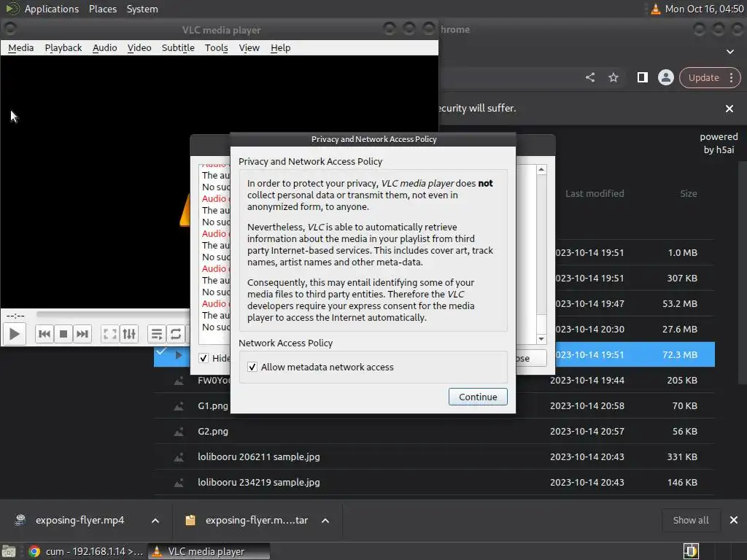
Task: Click Continue in the privacy dialog
Action: pos(478,397)
